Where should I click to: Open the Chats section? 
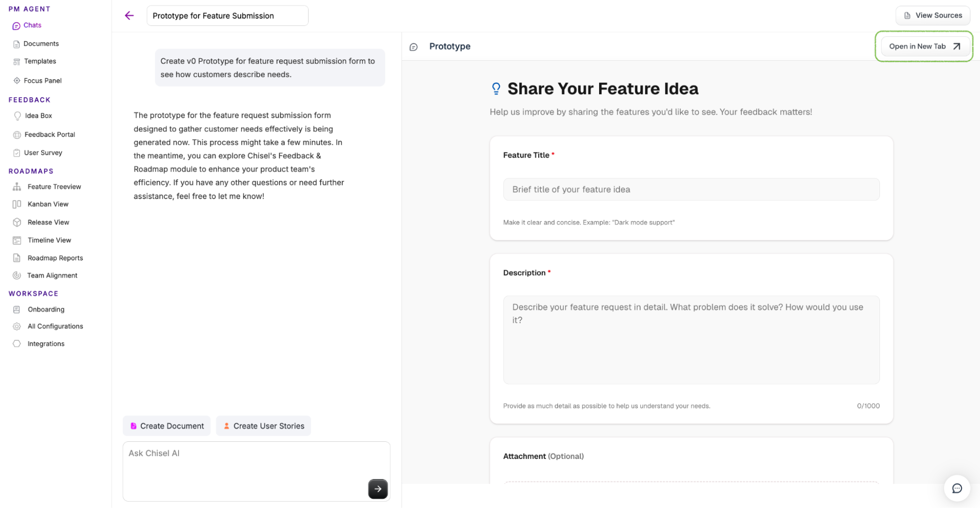coord(32,25)
